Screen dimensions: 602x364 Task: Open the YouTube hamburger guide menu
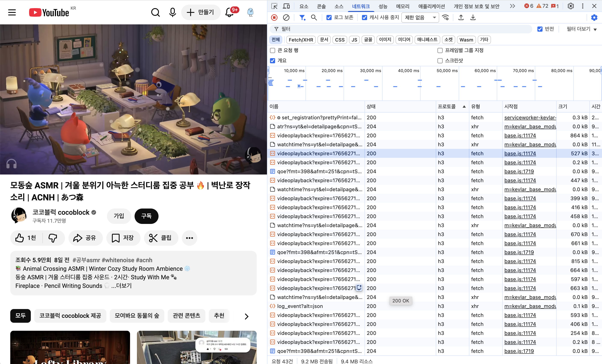click(x=12, y=12)
